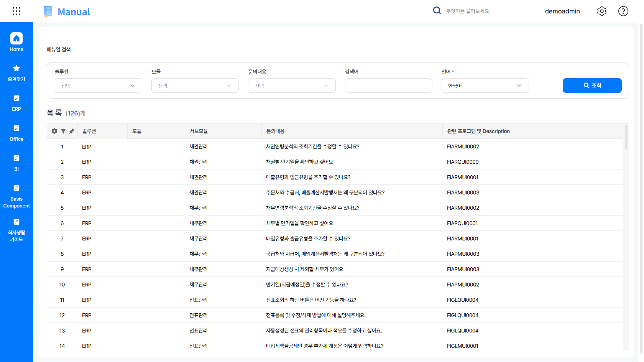
Task: Go to Home in the sidebar
Action: (16, 42)
